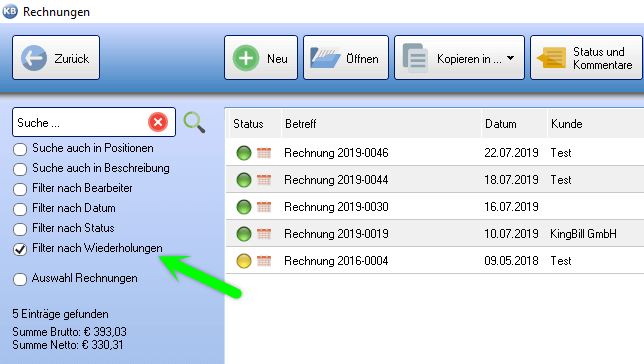
Task: Click customer KingBill GmbH
Action: click(x=583, y=234)
